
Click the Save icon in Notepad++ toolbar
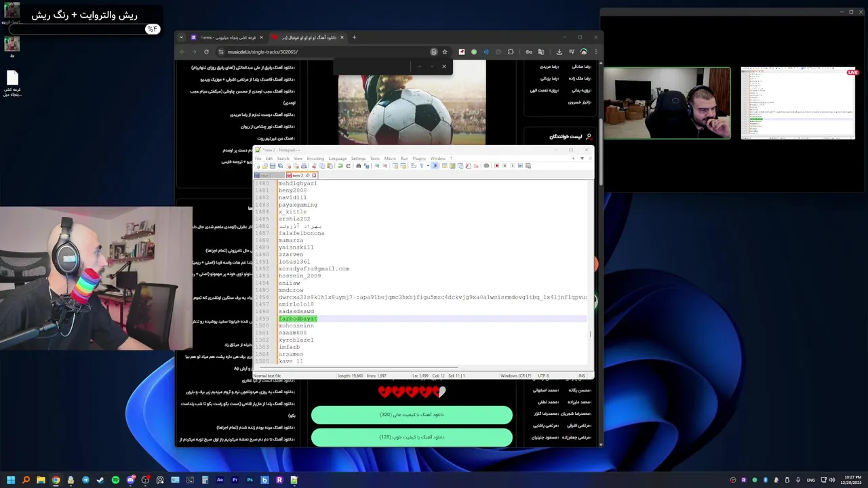[x=273, y=165]
